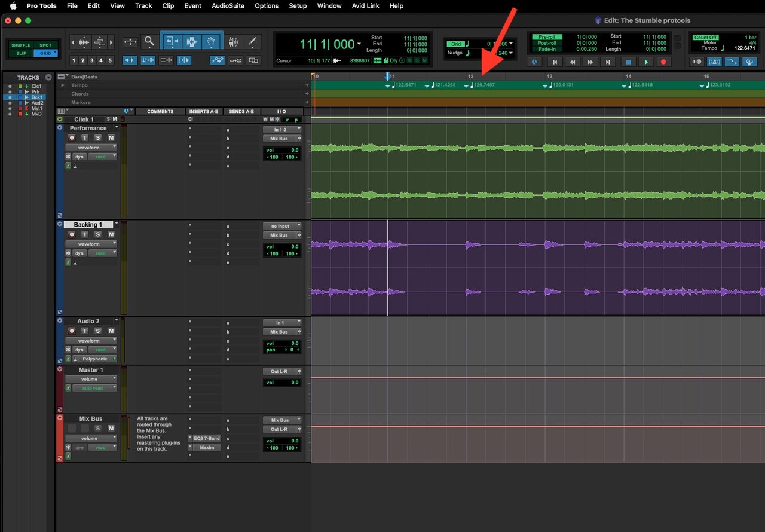Click the Stop transport button
The image size is (765, 532).
click(x=628, y=62)
